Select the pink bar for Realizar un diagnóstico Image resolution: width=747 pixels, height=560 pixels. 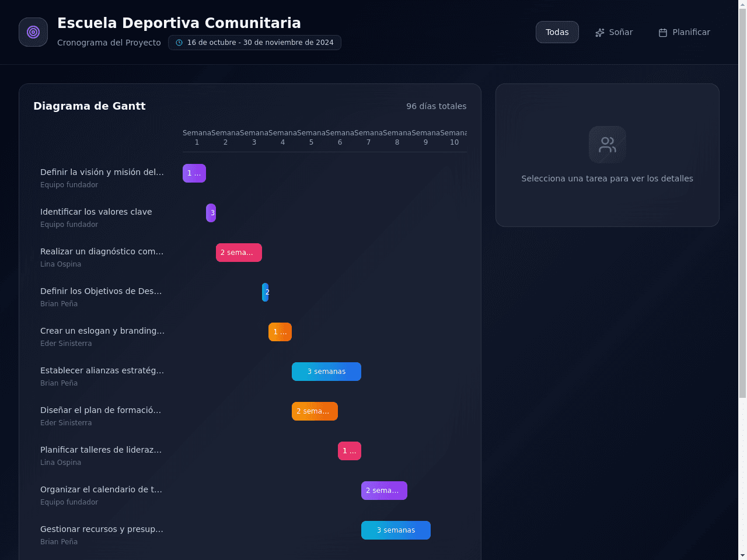[239, 253]
